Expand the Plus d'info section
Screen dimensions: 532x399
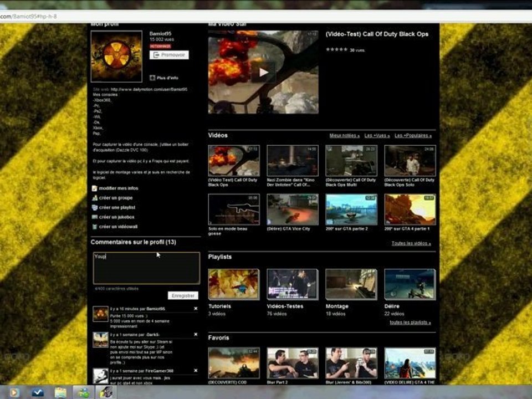[164, 78]
